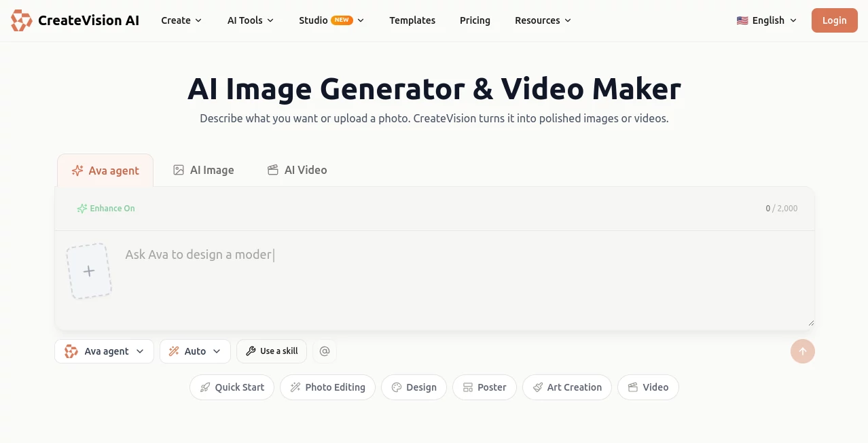Open the Auto mode dropdown
This screenshot has height=443, width=868.
[x=195, y=351]
